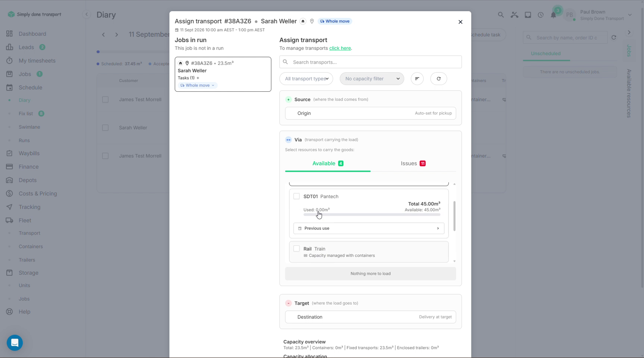The width and height of the screenshot is (644, 358).
Task: Tick the Rail Train checkbox
Action: (x=297, y=248)
